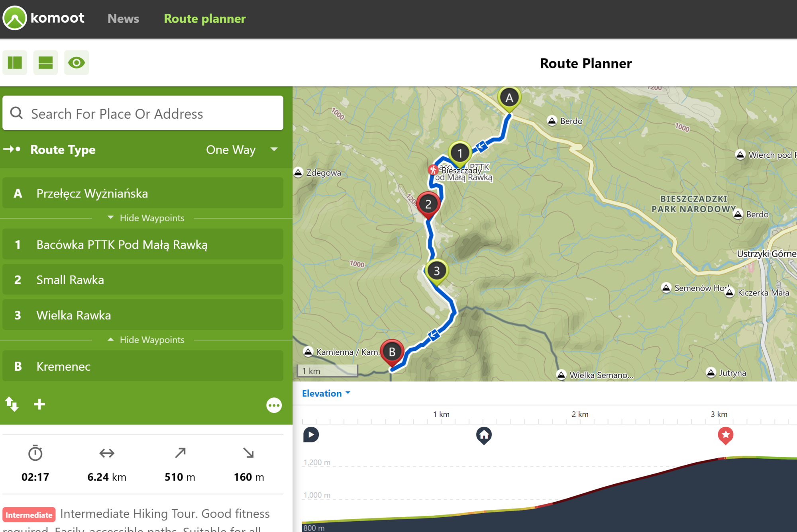This screenshot has width=797, height=532.
Task: Click the 160 m descent value
Action: (249, 477)
